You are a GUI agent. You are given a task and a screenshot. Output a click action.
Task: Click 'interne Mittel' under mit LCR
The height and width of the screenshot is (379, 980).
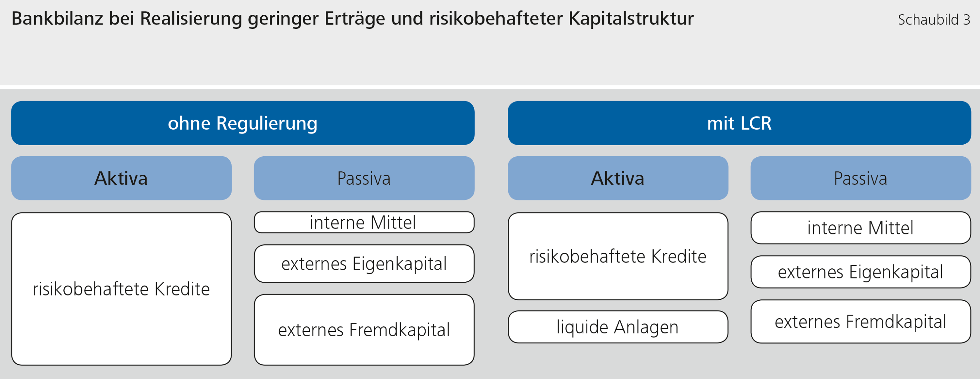coord(860,228)
